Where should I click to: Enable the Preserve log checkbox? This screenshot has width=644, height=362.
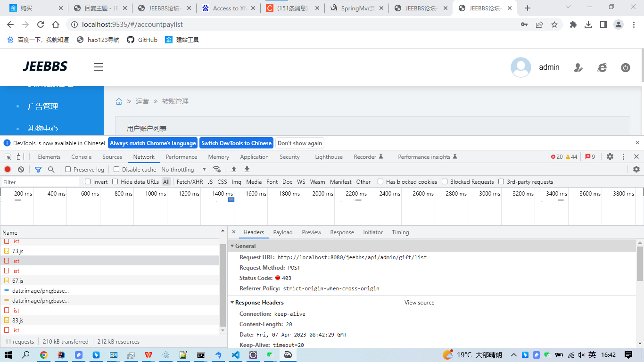point(68,169)
